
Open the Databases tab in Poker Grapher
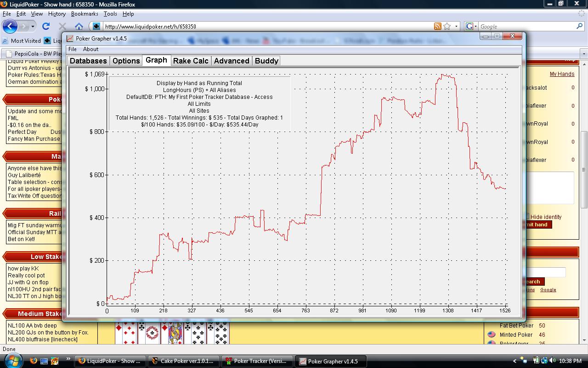(x=88, y=61)
